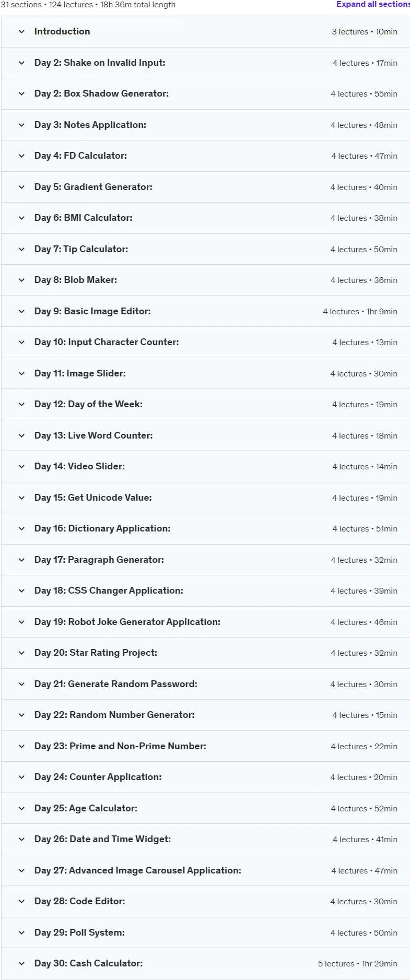Expand chevron beside Day 14: Video Slider
This screenshot has width=410, height=980.
pos(21,466)
